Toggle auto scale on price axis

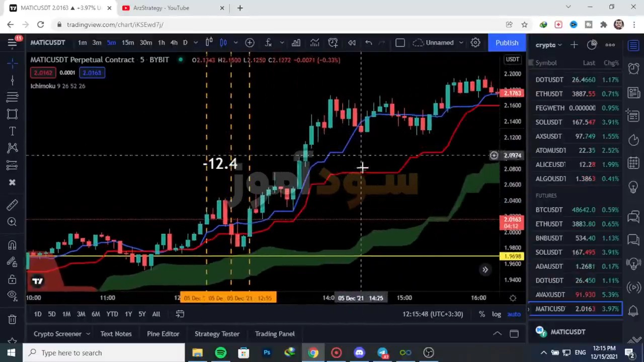pyautogui.click(x=514, y=314)
